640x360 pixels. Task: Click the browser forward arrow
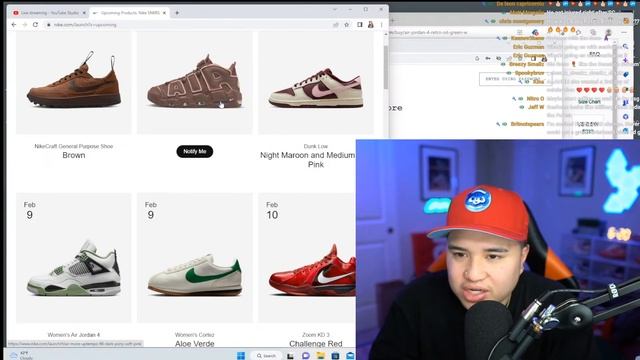24,25
